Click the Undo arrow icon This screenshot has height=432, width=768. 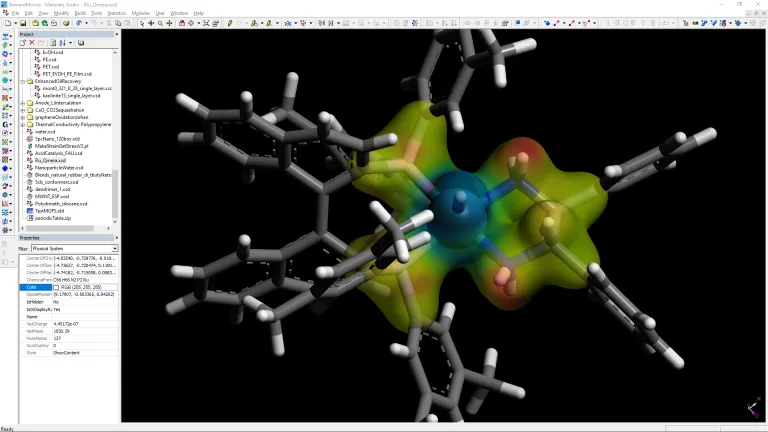(x=79, y=22)
